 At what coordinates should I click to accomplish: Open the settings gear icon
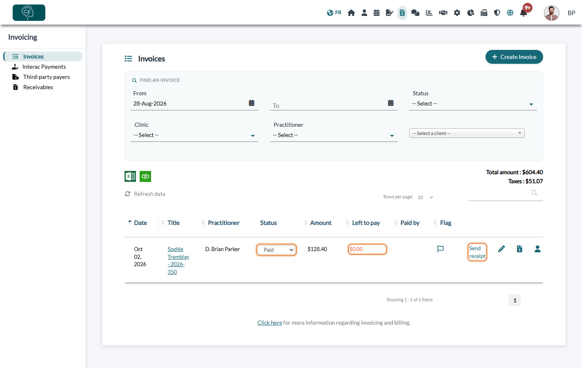(x=457, y=13)
